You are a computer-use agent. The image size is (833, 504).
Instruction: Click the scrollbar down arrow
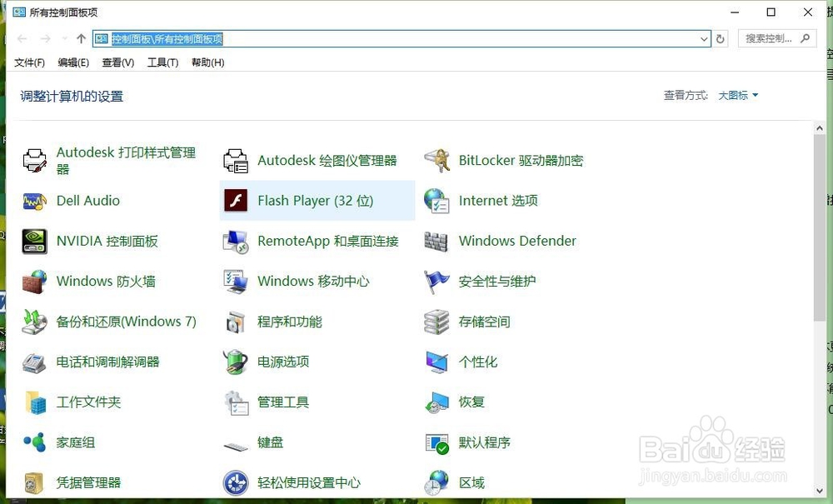coord(819,492)
